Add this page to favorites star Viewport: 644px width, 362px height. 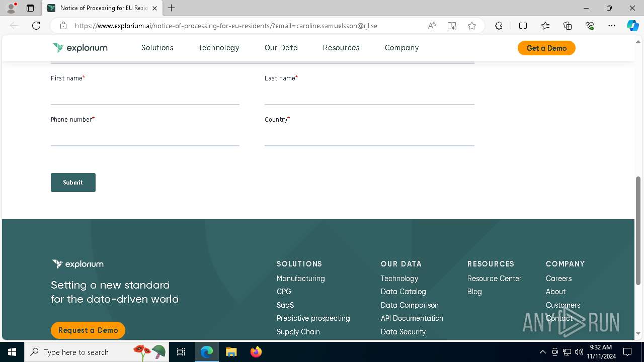pyautogui.click(x=472, y=26)
